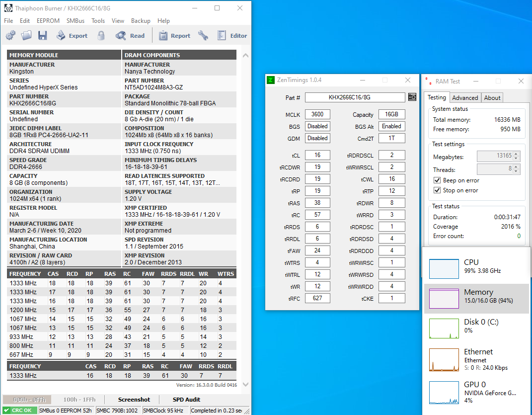Open the Edit menu

click(25, 21)
